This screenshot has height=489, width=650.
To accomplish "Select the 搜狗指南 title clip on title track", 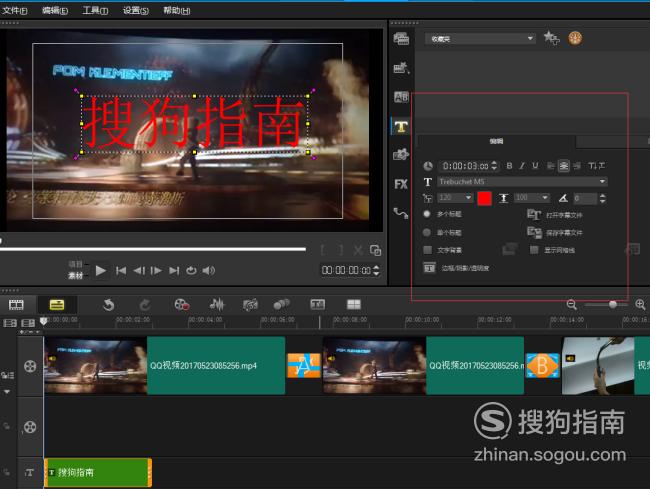I will [98, 472].
